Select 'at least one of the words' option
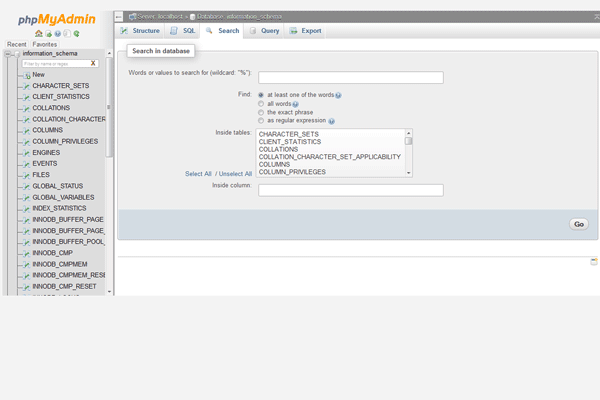 (261, 95)
